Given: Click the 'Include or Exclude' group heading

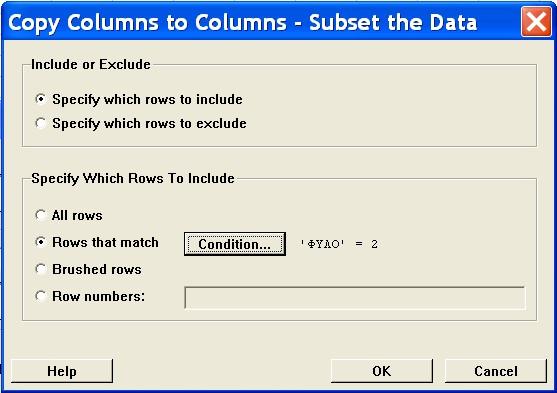Looking at the screenshot, I should (x=91, y=64).
